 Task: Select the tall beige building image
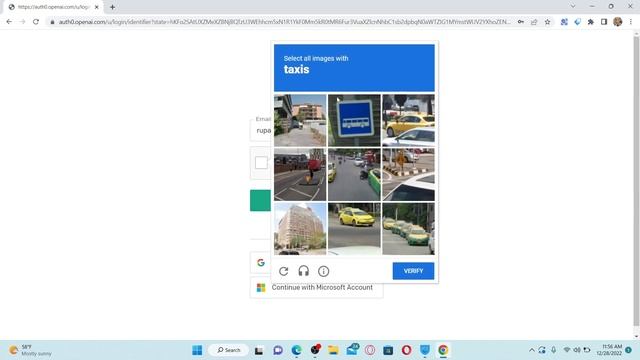300,229
